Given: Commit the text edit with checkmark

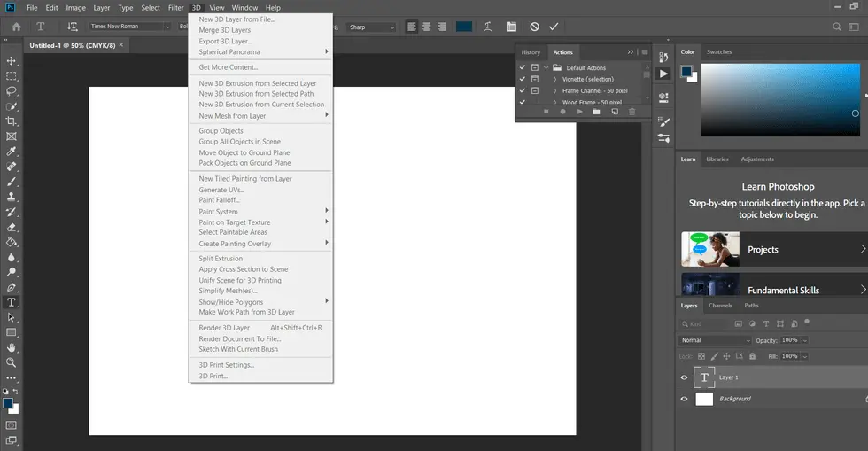Looking at the screenshot, I should click(554, 27).
